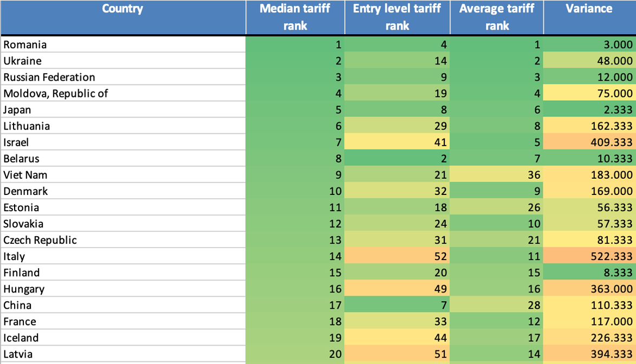The image size is (636, 364).
Task: Click Iceland's entry level rank 44
Action: pos(440,337)
